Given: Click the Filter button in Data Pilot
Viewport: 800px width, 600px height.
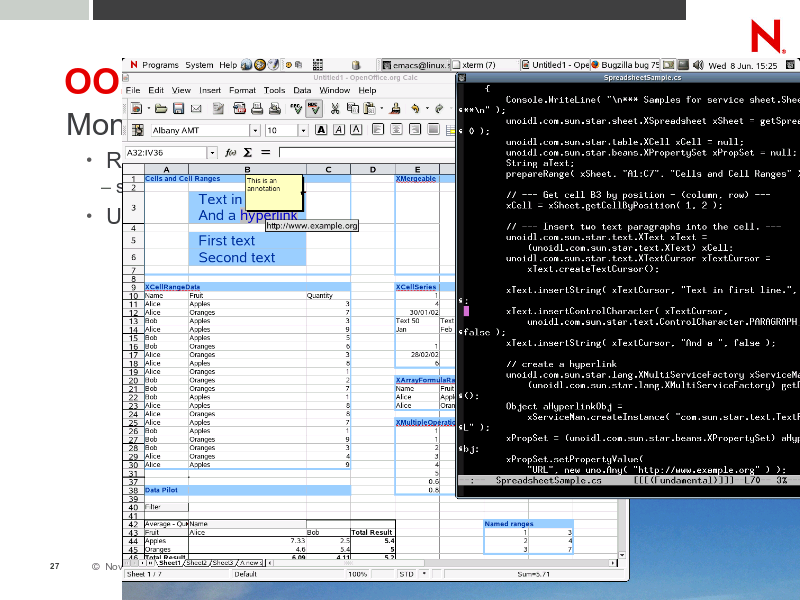Looking at the screenshot, I should point(166,507).
